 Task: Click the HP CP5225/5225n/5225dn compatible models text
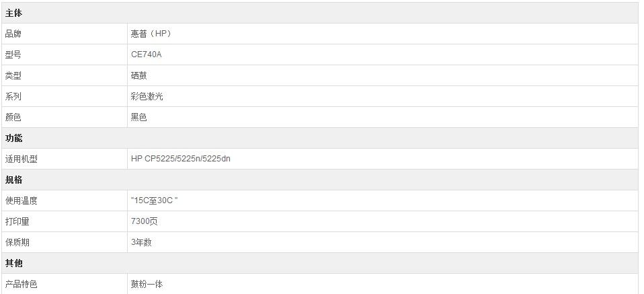181,159
